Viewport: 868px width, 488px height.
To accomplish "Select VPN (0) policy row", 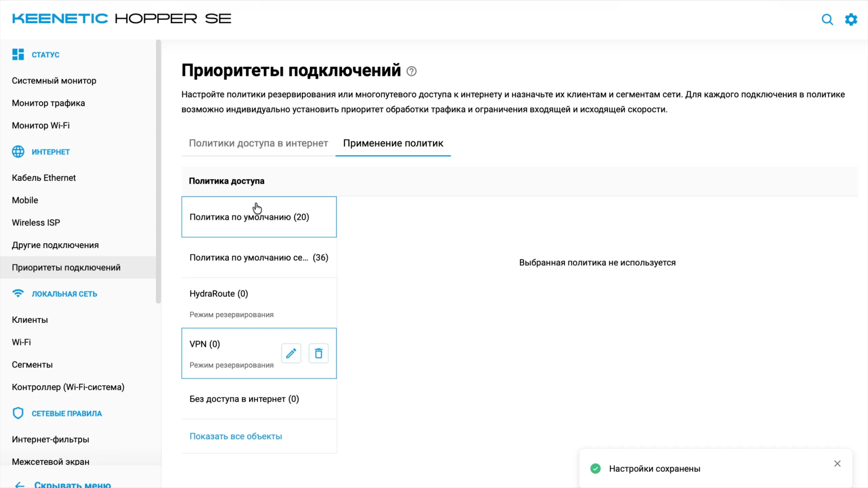I will (259, 353).
